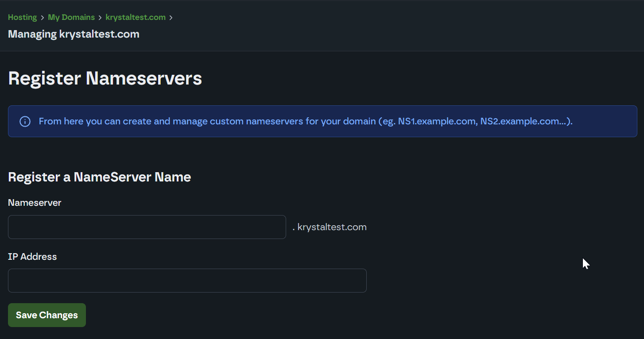Go to My Domains breadcrumb
Screen dimensions: 644x339
71,17
